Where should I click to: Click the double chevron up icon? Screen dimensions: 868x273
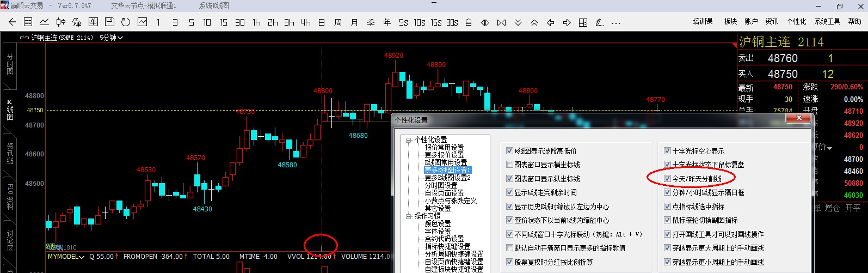click(534, 22)
